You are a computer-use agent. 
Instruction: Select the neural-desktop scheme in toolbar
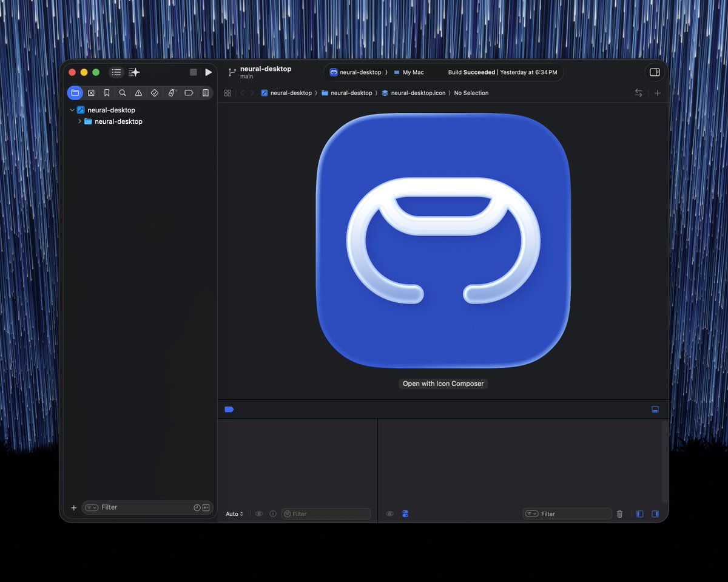point(356,72)
